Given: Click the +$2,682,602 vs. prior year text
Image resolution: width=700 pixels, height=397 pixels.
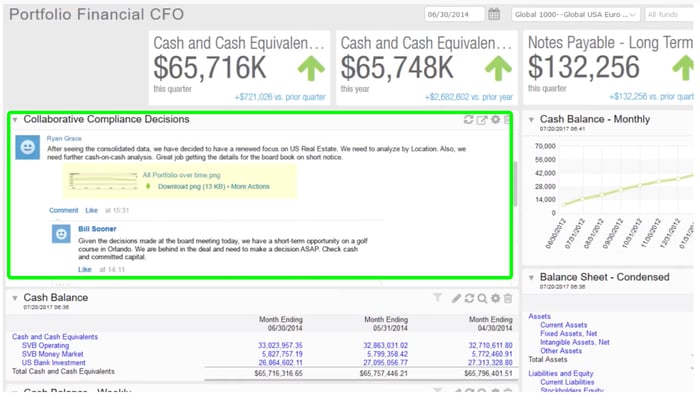Looking at the screenshot, I should pos(469,97).
